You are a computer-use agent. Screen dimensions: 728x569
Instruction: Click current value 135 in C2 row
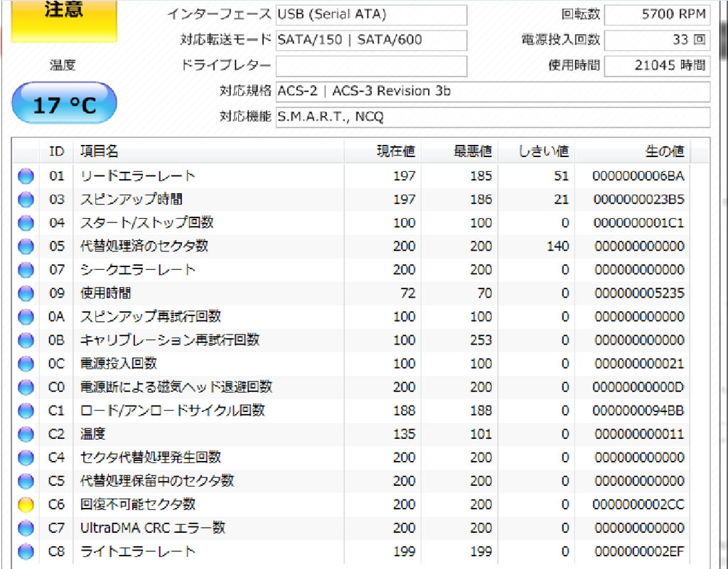(x=405, y=434)
